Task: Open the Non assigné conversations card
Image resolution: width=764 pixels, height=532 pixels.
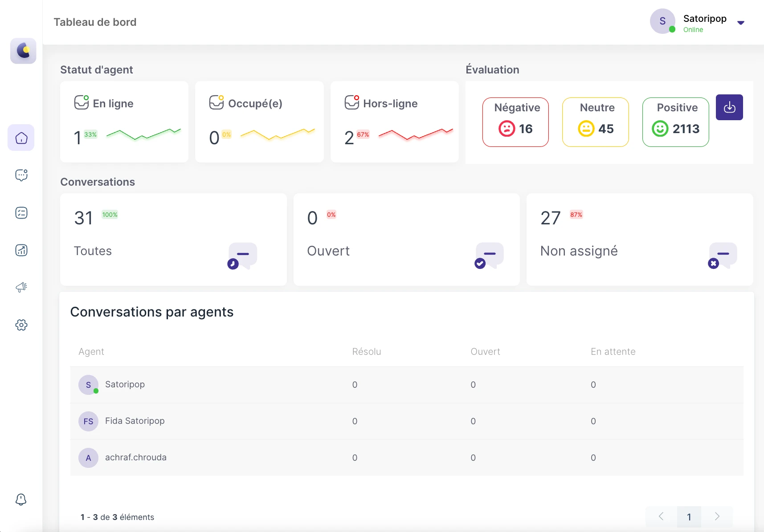Action: 640,240
